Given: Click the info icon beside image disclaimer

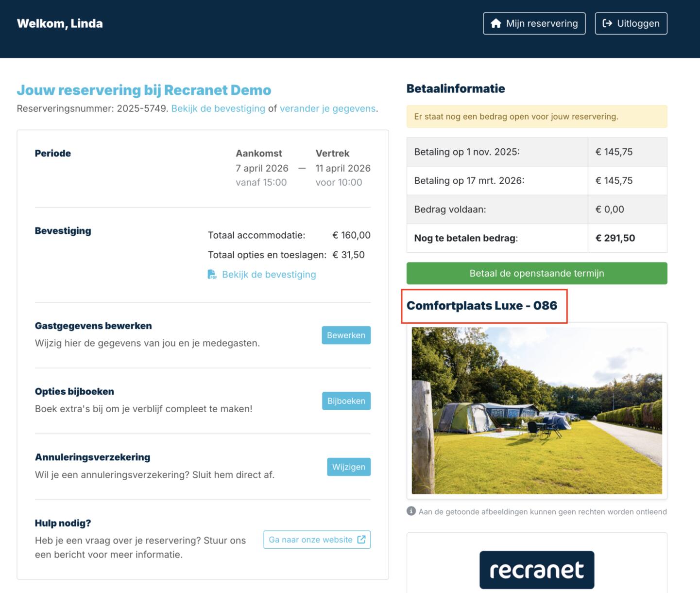Looking at the screenshot, I should [411, 511].
